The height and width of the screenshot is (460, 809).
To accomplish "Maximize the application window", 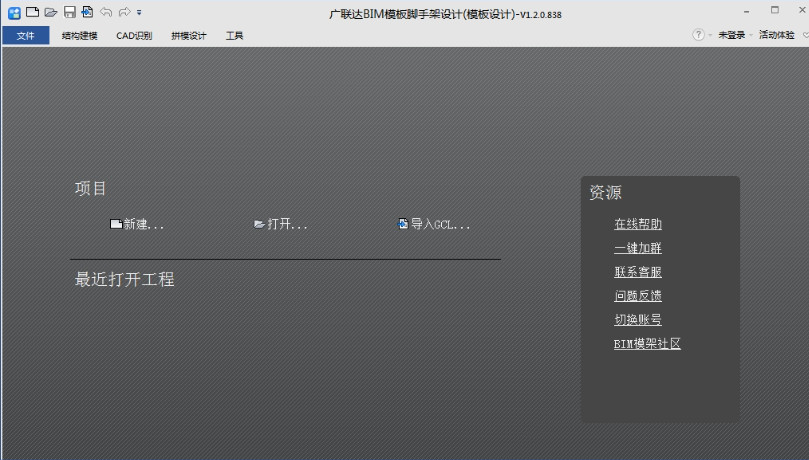I will pyautogui.click(x=775, y=10).
